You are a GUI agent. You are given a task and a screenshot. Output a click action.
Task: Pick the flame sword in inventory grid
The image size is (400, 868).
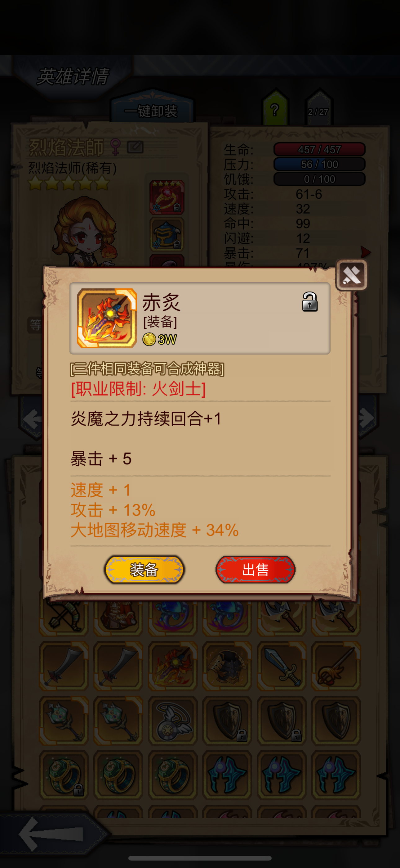(x=172, y=666)
